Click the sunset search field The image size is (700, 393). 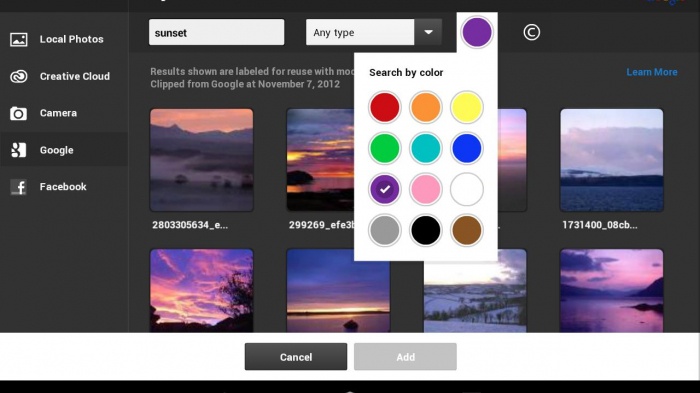(217, 32)
